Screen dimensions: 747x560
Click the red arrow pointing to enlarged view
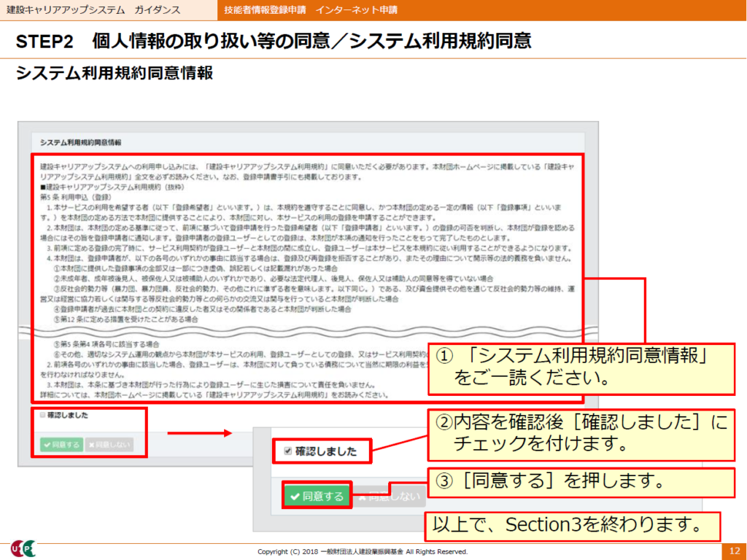199,433
